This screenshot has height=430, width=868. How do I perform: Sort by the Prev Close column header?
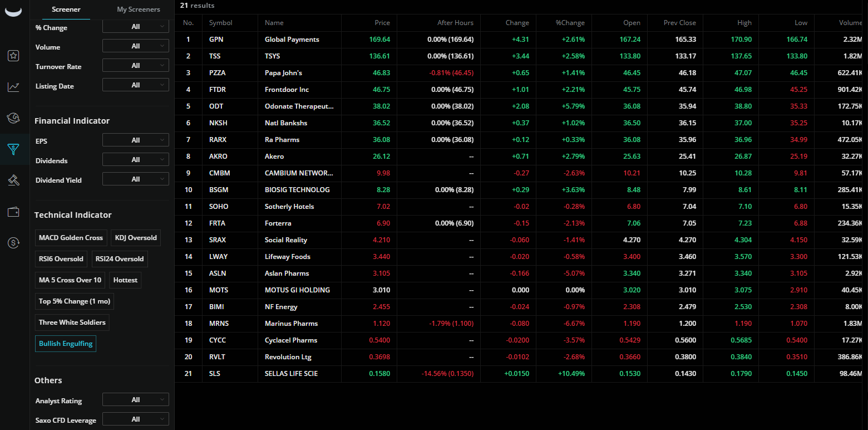680,23
